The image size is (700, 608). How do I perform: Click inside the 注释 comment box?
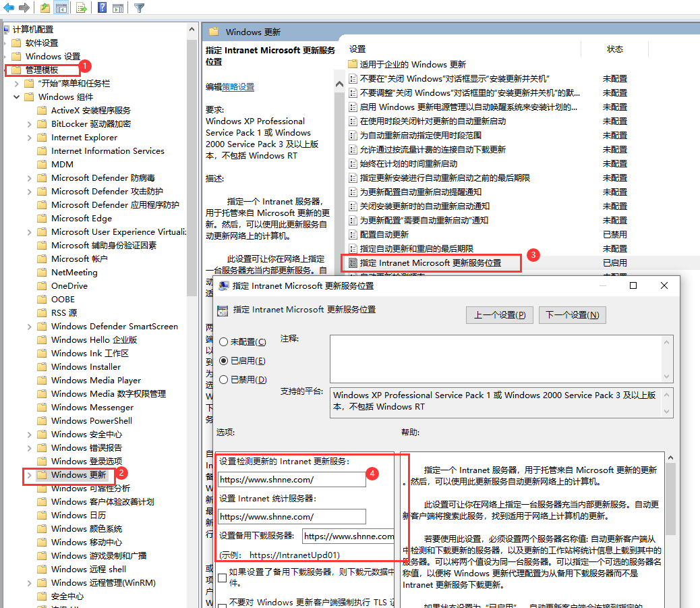tap(496, 359)
